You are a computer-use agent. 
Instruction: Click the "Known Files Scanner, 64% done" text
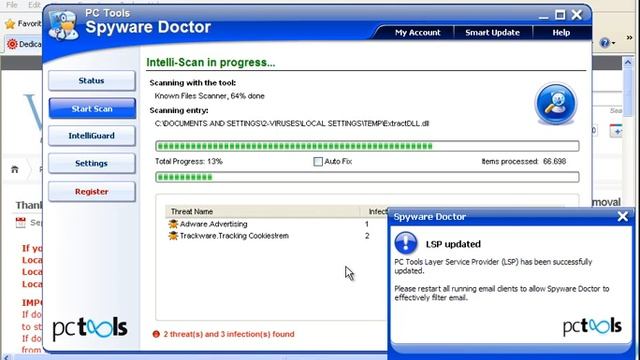(209, 96)
